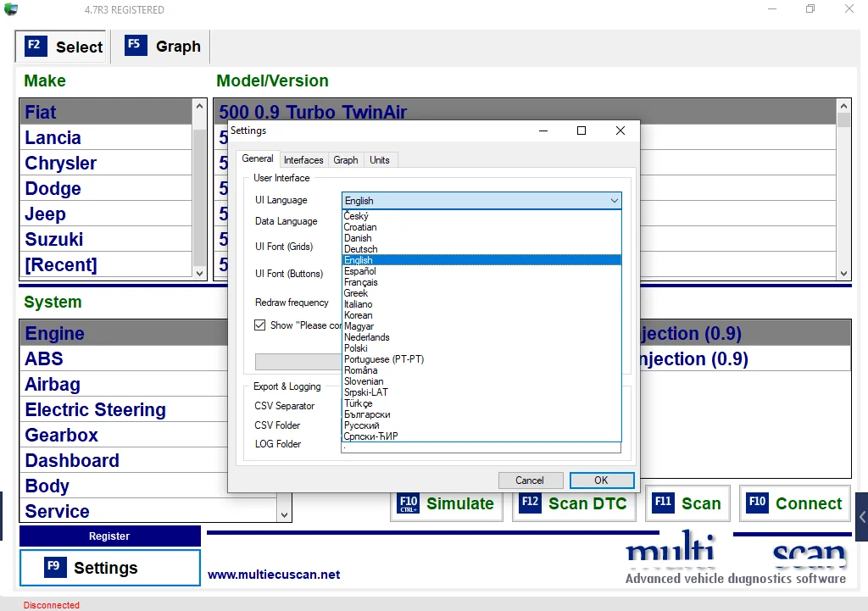Choose Slovenian from the language list
868x611 pixels.
(x=481, y=381)
